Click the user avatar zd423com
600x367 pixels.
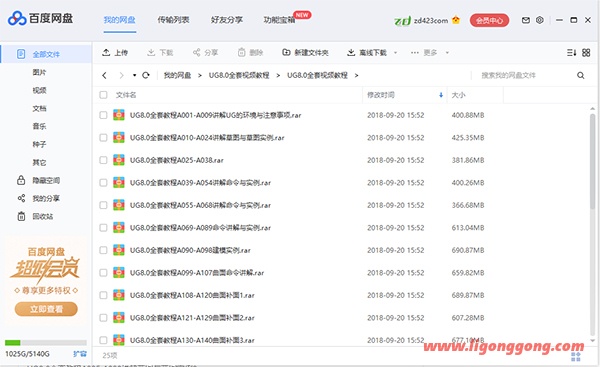click(x=402, y=20)
